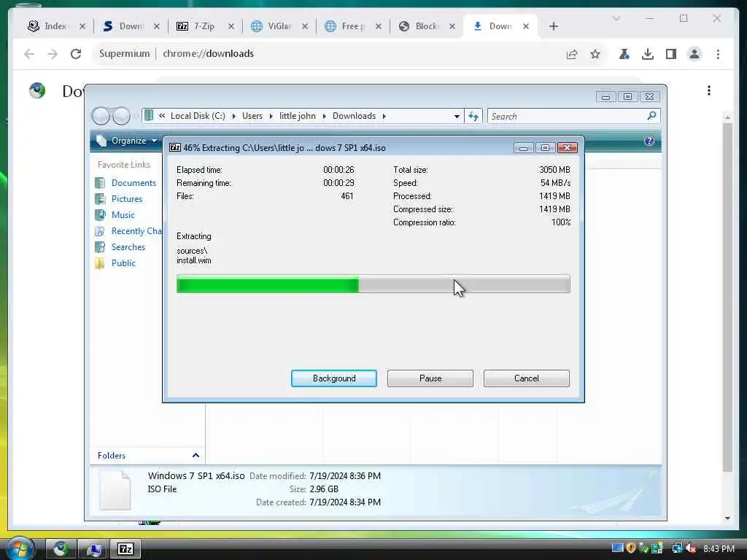Bookmark this page with star icon

click(x=595, y=54)
